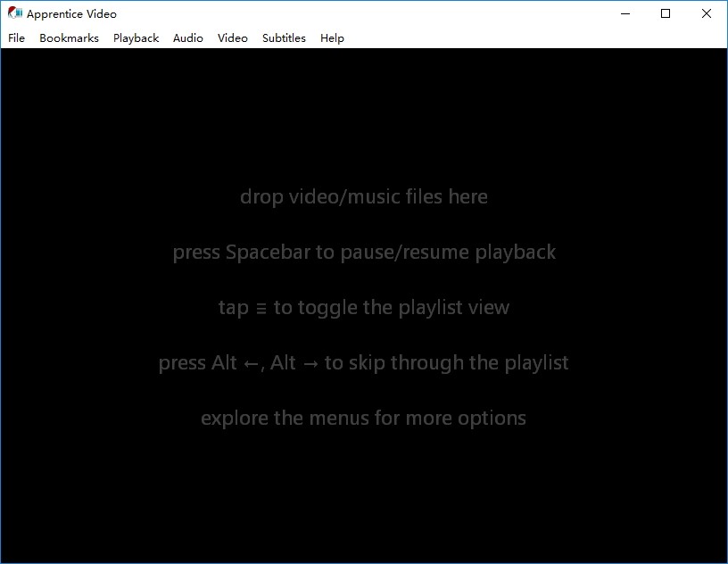This screenshot has width=728, height=564.
Task: Click the 'drop video/music files here' text
Action: coord(364,197)
